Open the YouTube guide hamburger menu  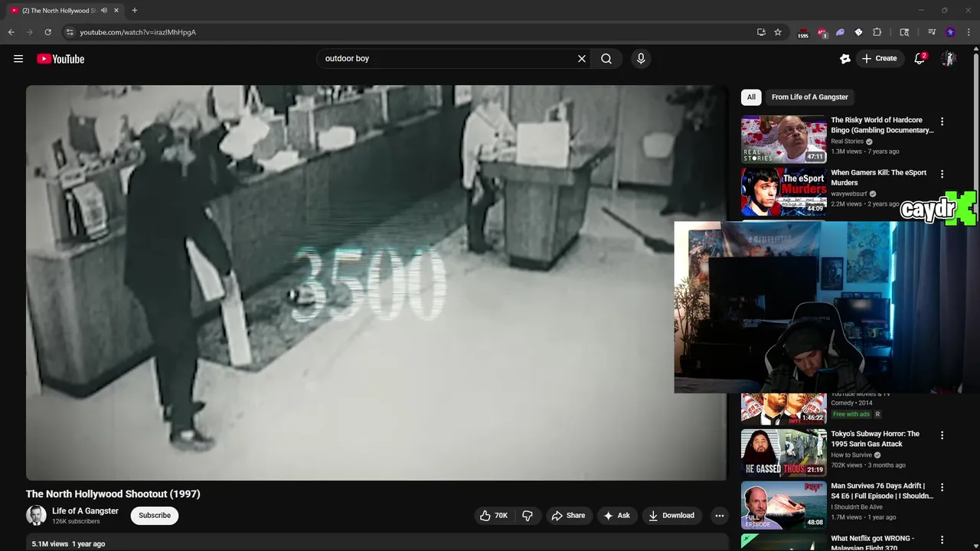(18, 59)
